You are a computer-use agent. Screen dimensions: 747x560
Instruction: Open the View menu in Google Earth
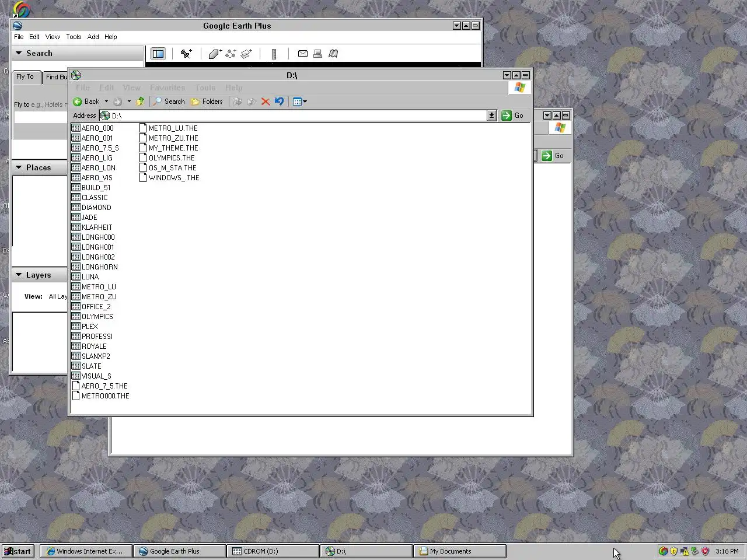53,37
